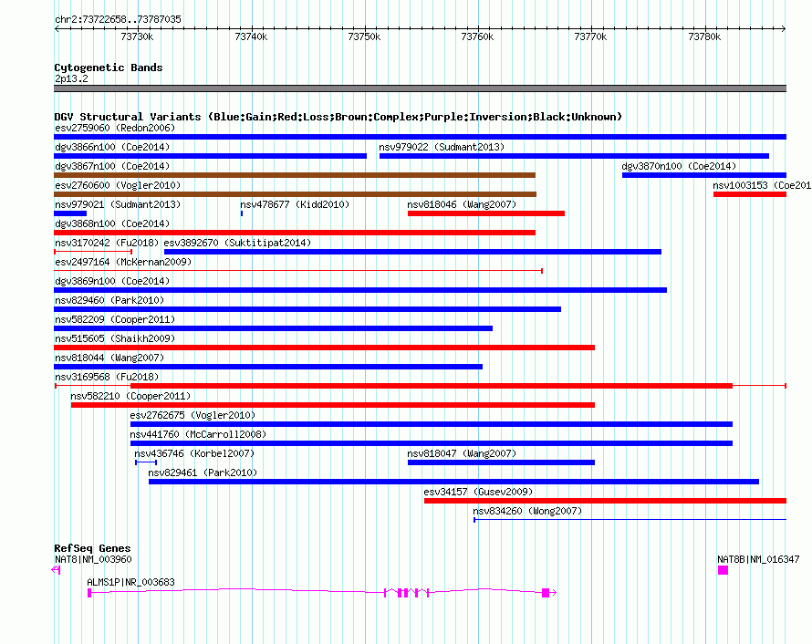Click dgv3867n100 (Coe2014) complex variant label
The image size is (812, 644).
pos(112,166)
